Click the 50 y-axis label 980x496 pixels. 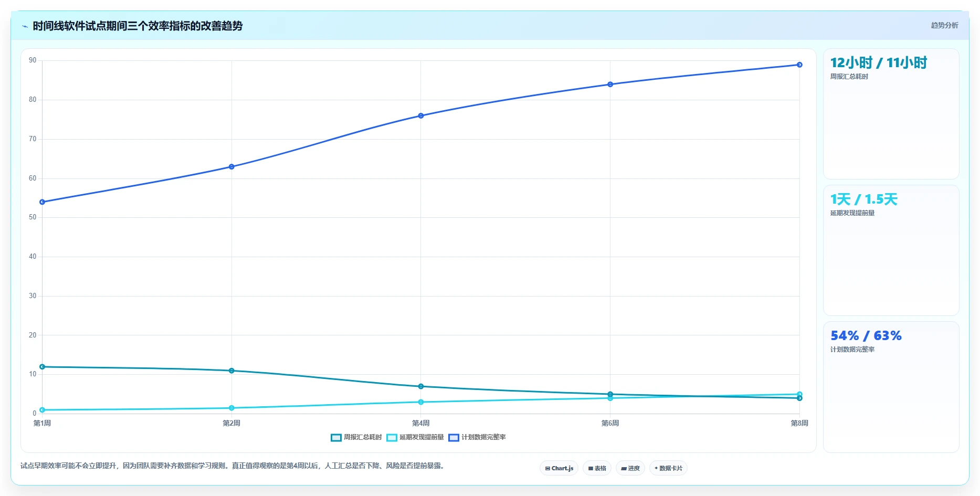33,217
